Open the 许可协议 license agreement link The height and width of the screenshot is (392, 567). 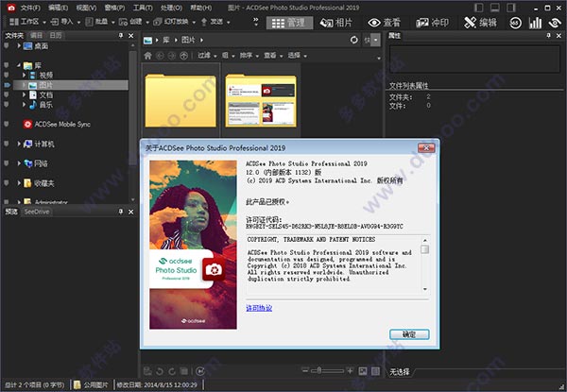pos(259,308)
